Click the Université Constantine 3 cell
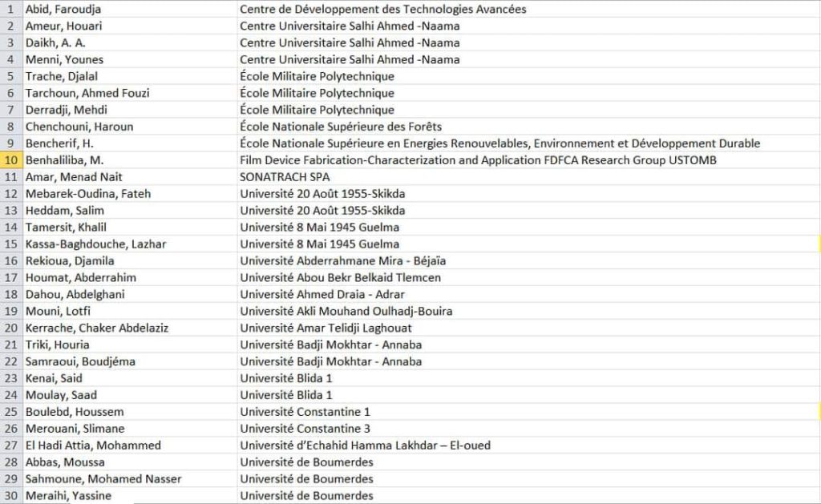The width and height of the screenshot is (821, 504). click(529, 429)
